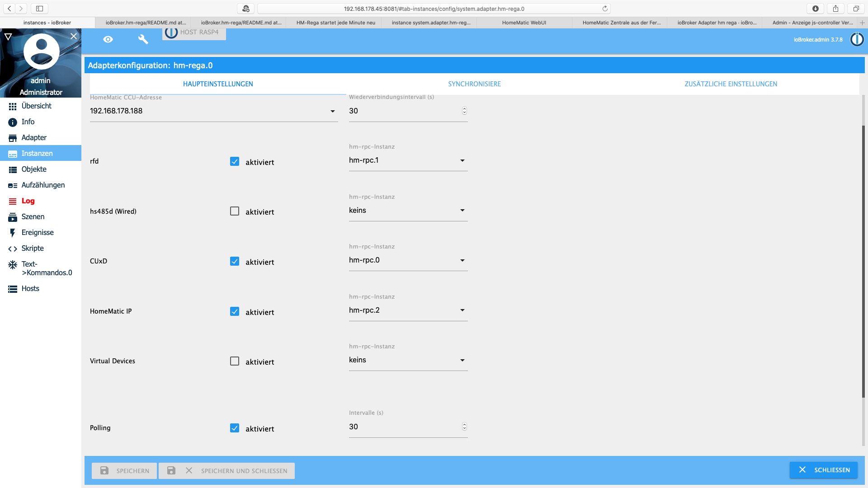The image size is (868, 488).
Task: Click the Info circle icon
Action: coord(13,122)
